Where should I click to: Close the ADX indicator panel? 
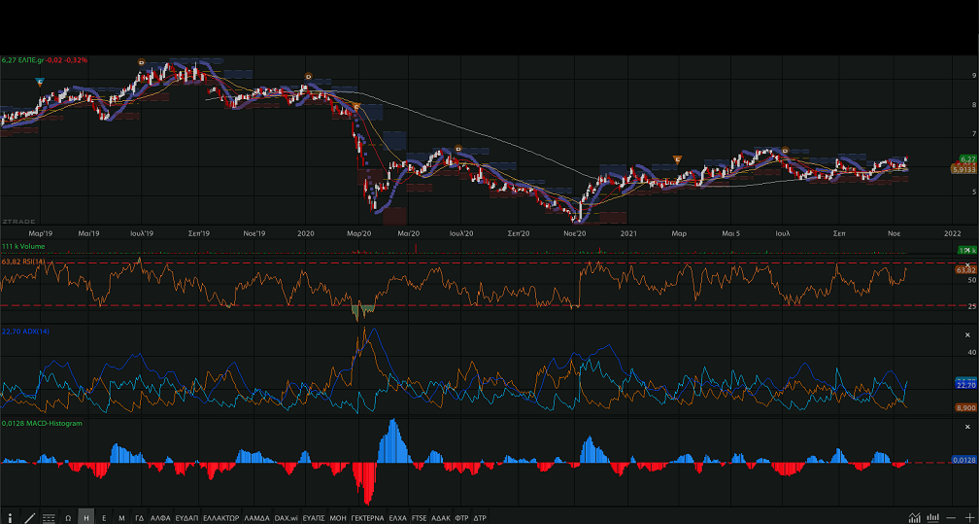coord(966,332)
